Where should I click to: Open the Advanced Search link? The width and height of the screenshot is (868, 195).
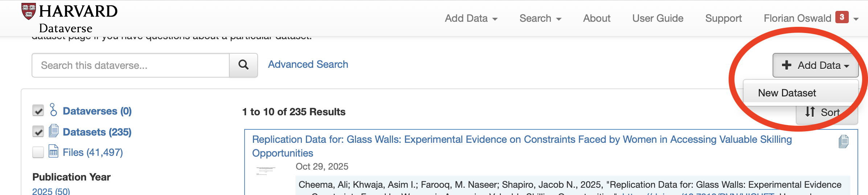click(308, 65)
